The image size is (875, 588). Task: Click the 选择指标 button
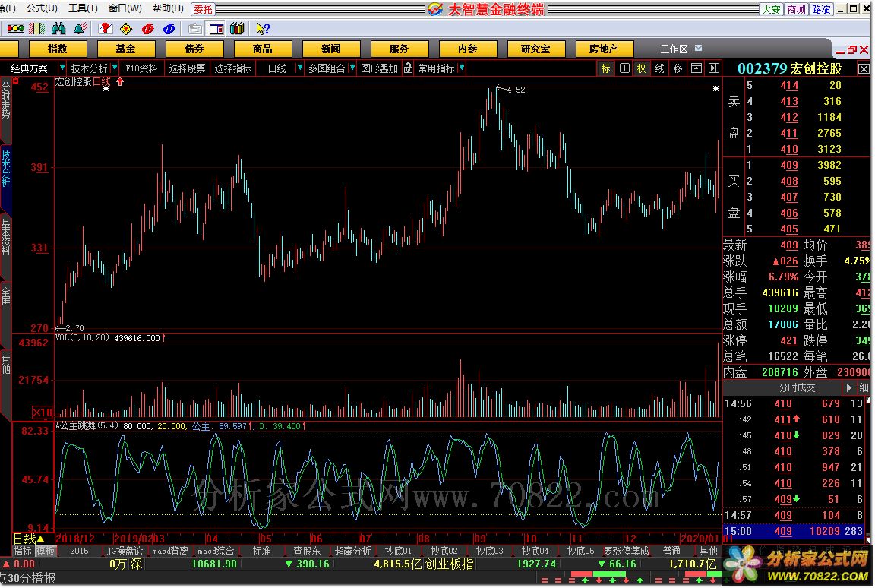pyautogui.click(x=232, y=68)
